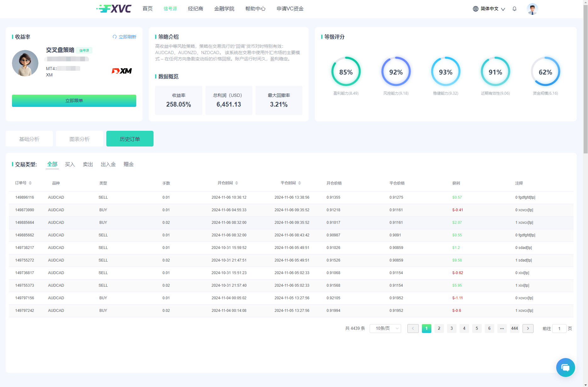Viewport: 588px width, 387px height.
Task: Click the refresh icon beside 立即刷新
Action: point(115,37)
